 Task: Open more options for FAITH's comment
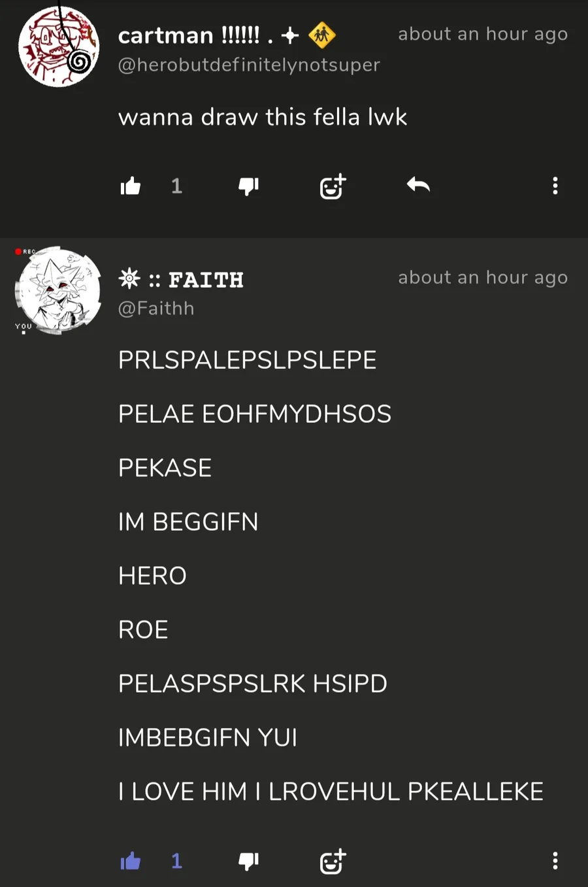[x=555, y=860]
